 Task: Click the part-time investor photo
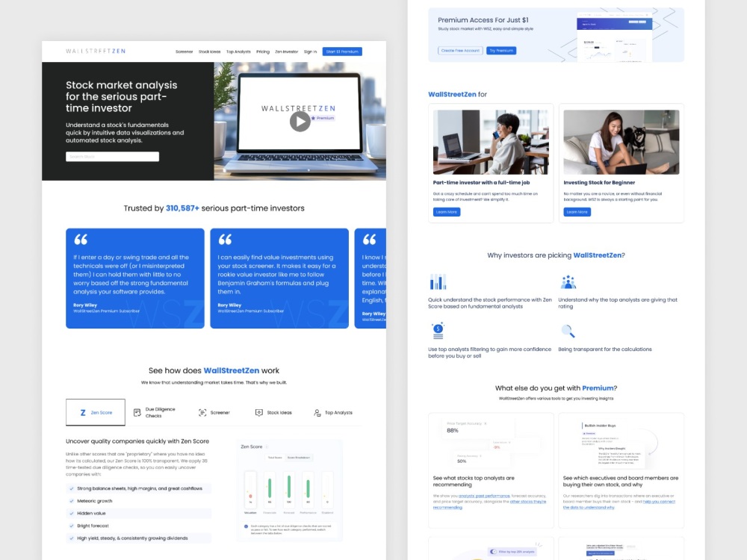pyautogui.click(x=491, y=143)
